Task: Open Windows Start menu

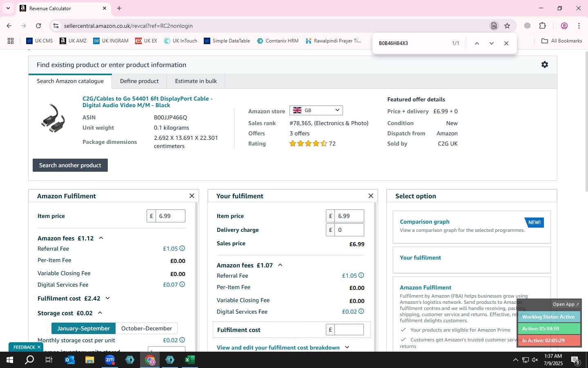Action: click(x=10, y=360)
